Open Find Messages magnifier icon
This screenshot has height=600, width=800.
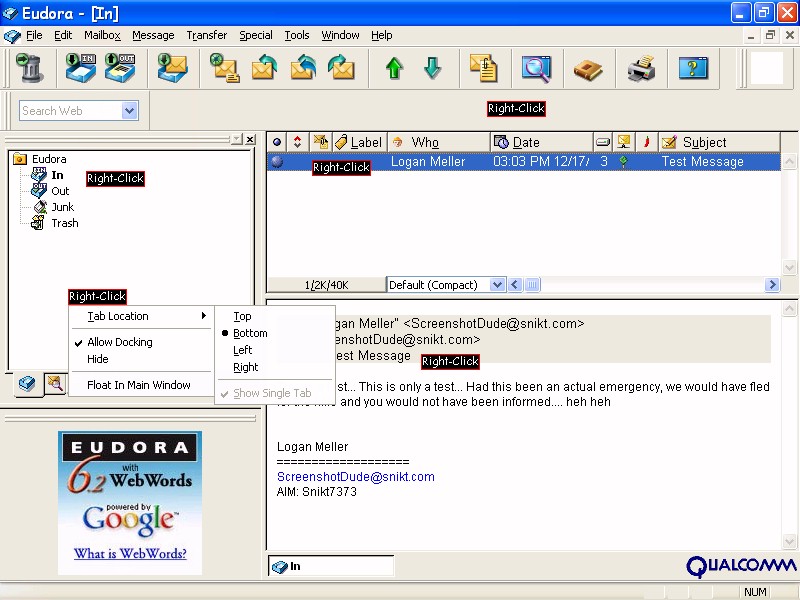(x=536, y=68)
